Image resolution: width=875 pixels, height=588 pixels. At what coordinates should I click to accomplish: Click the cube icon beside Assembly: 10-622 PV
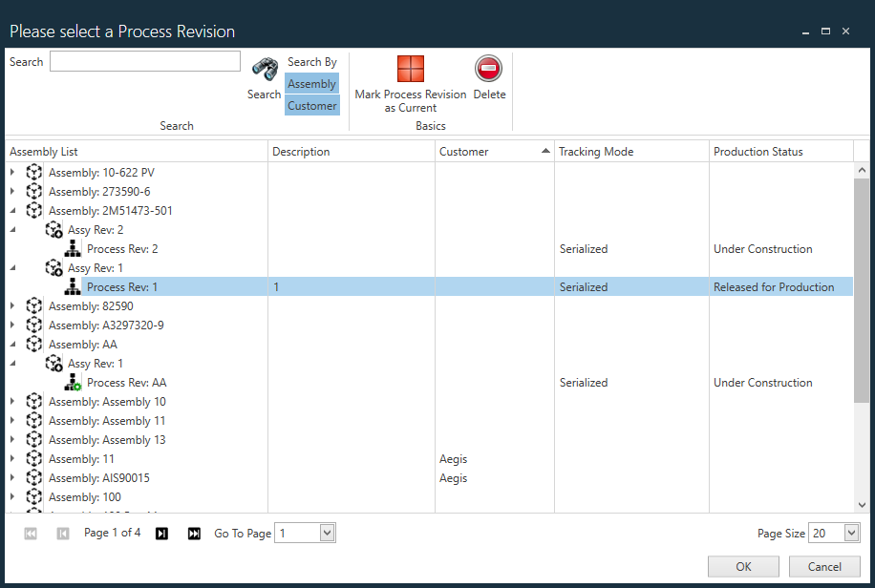point(33,172)
